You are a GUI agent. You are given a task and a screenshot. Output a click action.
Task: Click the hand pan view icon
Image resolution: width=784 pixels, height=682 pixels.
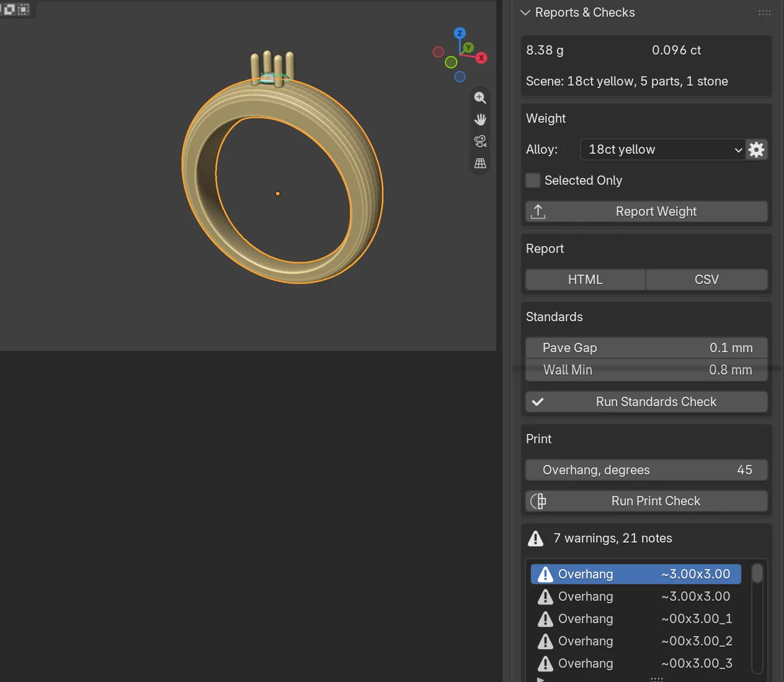click(480, 120)
